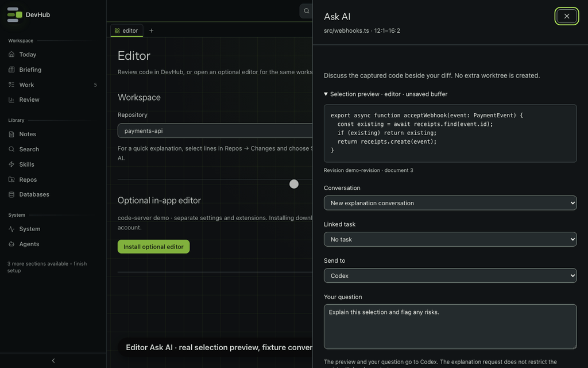Open Skills from the Library
This screenshot has height=368, width=588.
26,164
